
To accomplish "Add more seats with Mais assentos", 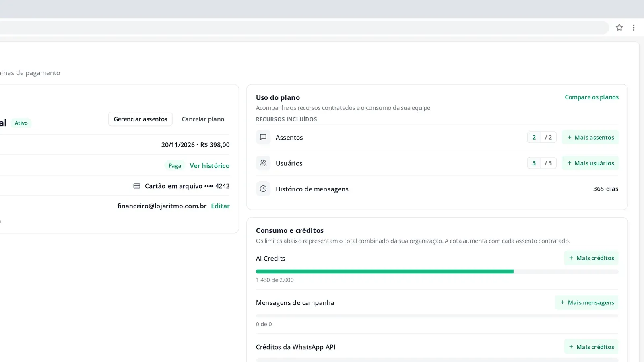I will click(590, 137).
